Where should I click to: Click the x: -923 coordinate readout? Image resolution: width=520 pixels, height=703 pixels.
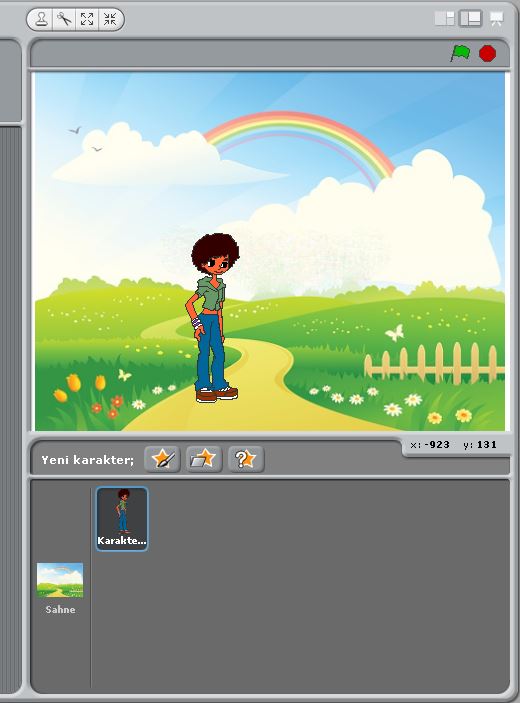tap(430, 445)
